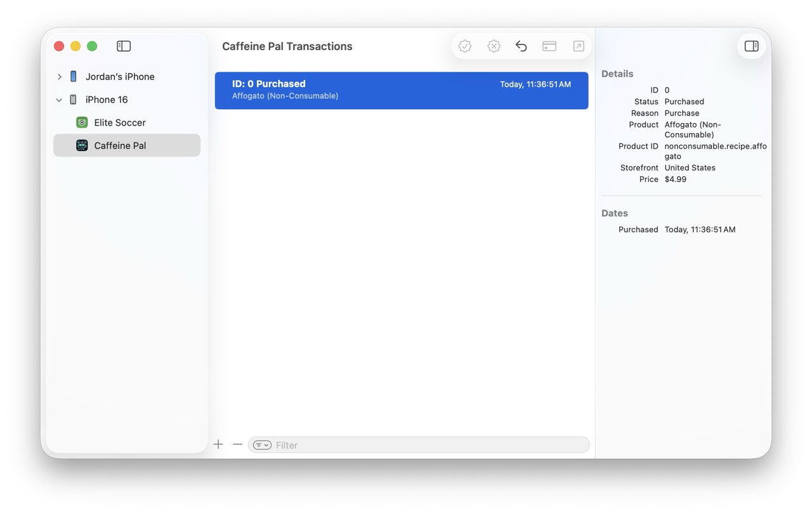Click the Reason value 'Purchase'
The width and height of the screenshot is (812, 512).
[x=682, y=113]
